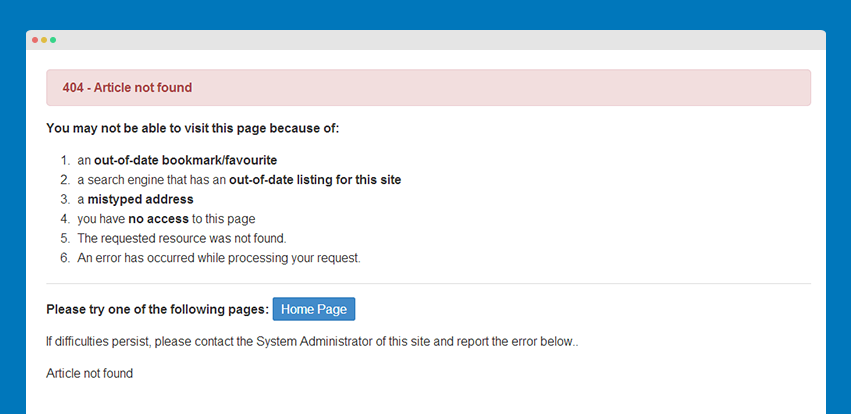Image resolution: width=851 pixels, height=414 pixels.
Task: Click the bottom "Article not found" error message
Action: 90,373
